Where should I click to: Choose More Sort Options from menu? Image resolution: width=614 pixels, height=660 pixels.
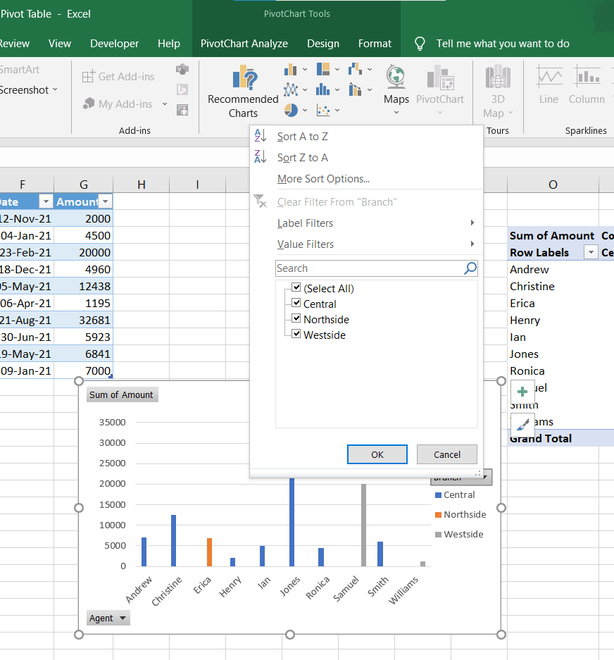tap(323, 179)
